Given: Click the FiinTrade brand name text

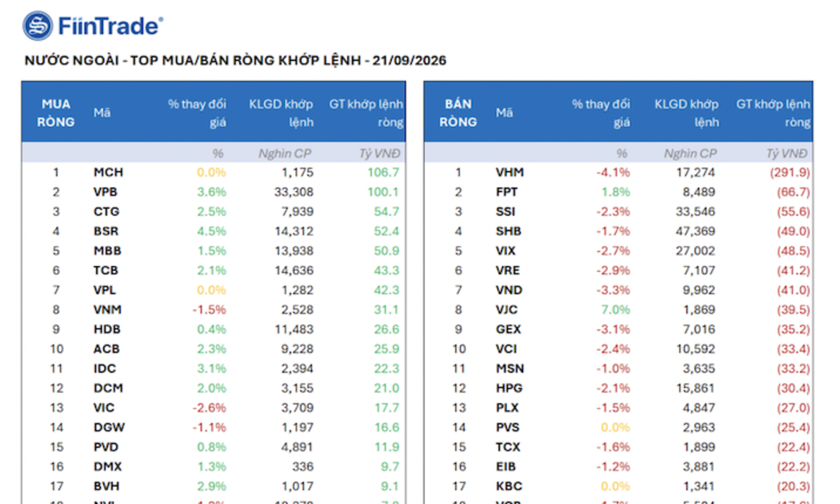Looking at the screenshot, I should click(x=110, y=26).
